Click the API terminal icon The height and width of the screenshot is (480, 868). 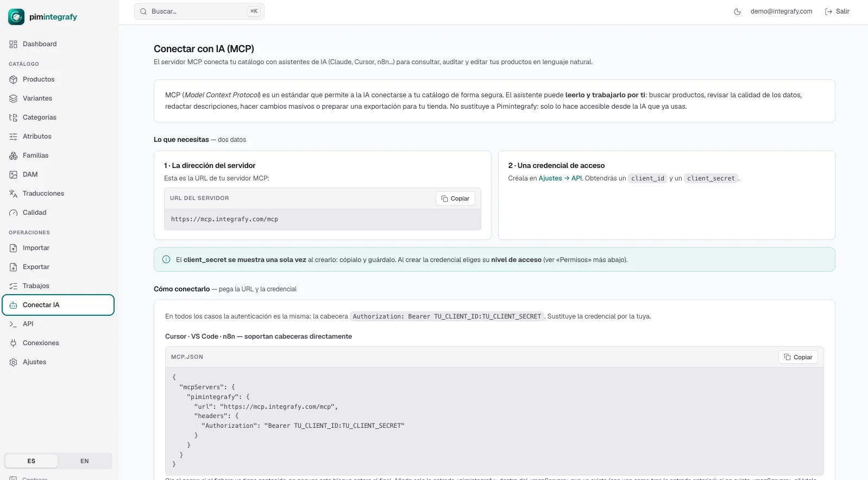pos(14,324)
